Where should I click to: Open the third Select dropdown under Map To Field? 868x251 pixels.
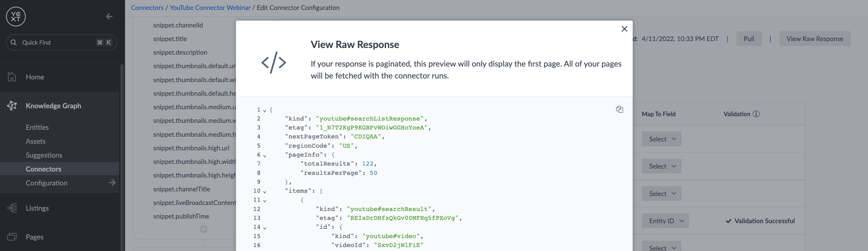pos(661,194)
